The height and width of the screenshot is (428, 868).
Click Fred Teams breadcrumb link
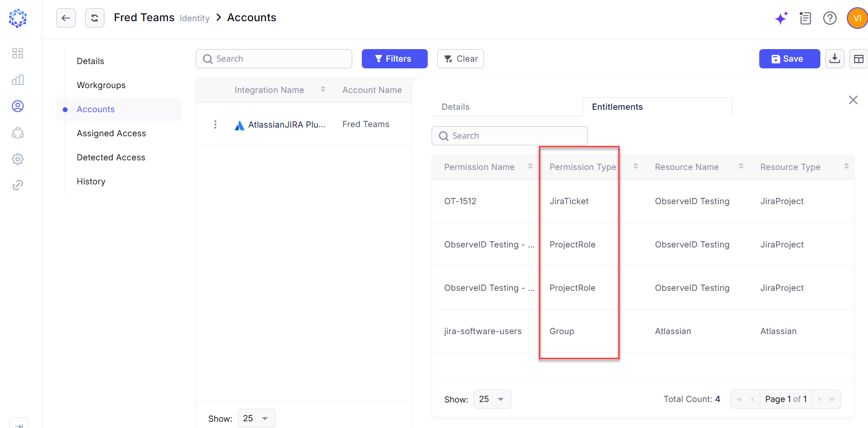[144, 17]
